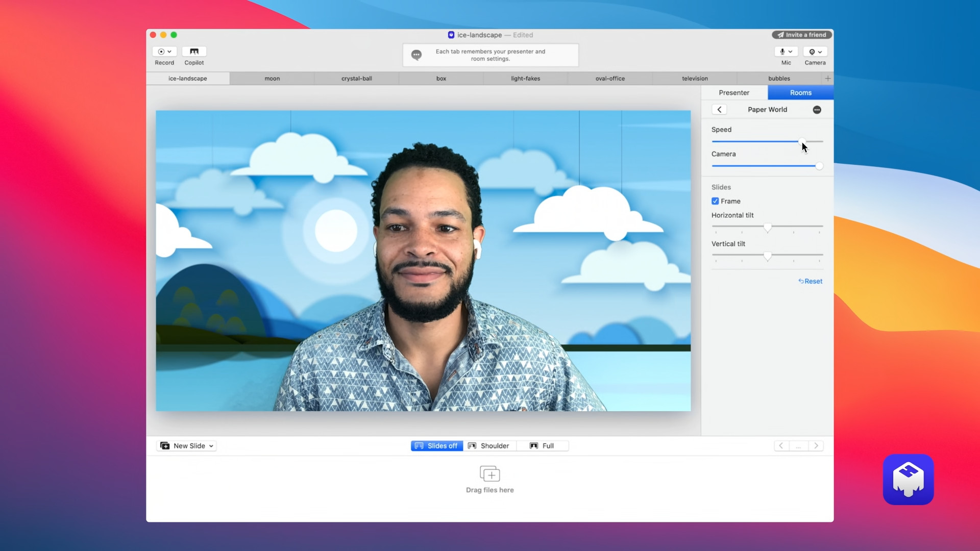Image resolution: width=980 pixels, height=551 pixels.
Task: Switch to the moon tab
Action: [272, 78]
